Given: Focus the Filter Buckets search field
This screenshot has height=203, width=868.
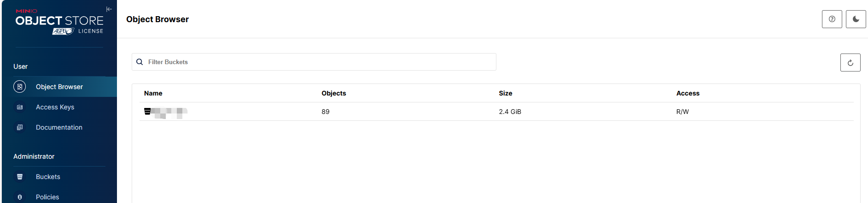Looking at the screenshot, I should [x=318, y=62].
